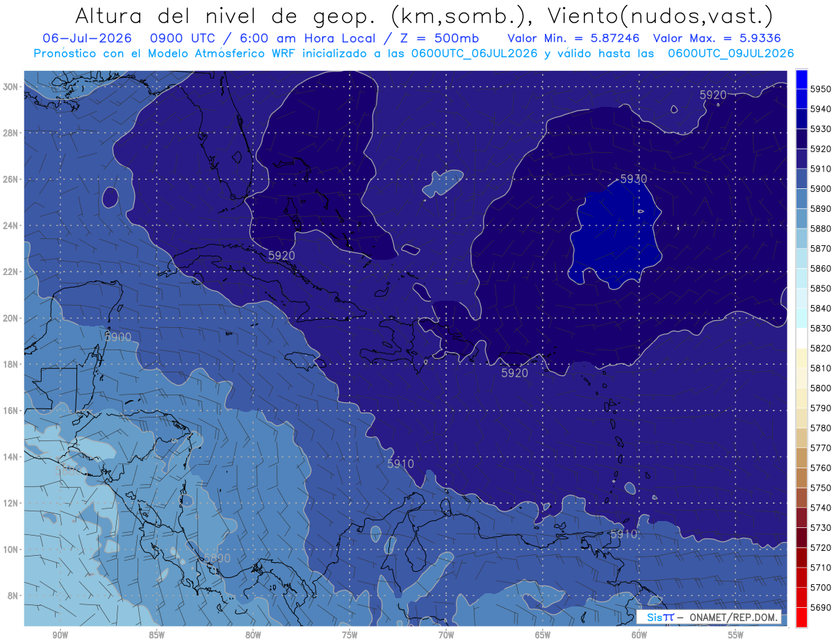Image resolution: width=834 pixels, height=644 pixels.
Task: Click the '75W' longitude axis label
Action: [350, 635]
